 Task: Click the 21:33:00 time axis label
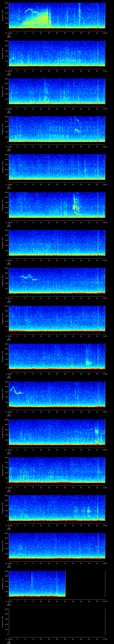point(9,374)
